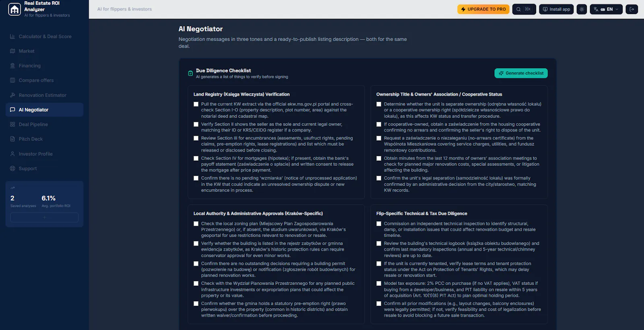Tick 'Request a zaświadczenie o niezaleganiu' checkbox
Viewport: 644px width, 330px height.
tap(379, 138)
